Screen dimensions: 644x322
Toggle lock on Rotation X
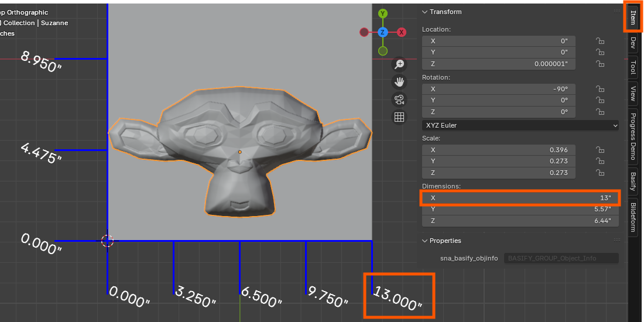600,89
